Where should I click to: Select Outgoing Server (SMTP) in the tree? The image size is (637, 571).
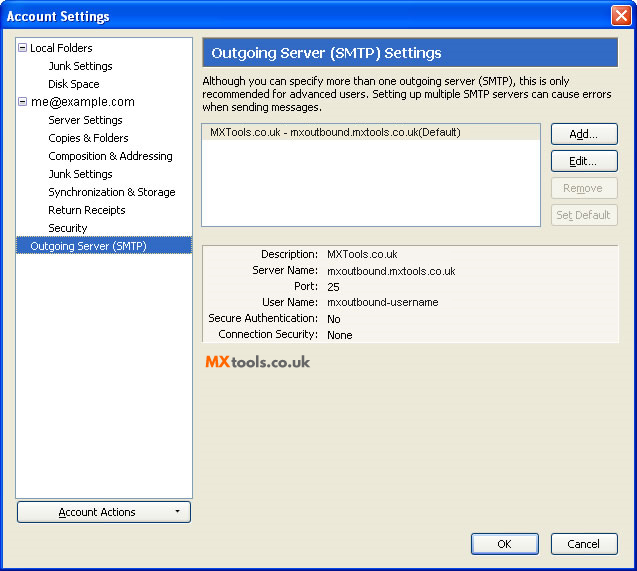click(104, 246)
